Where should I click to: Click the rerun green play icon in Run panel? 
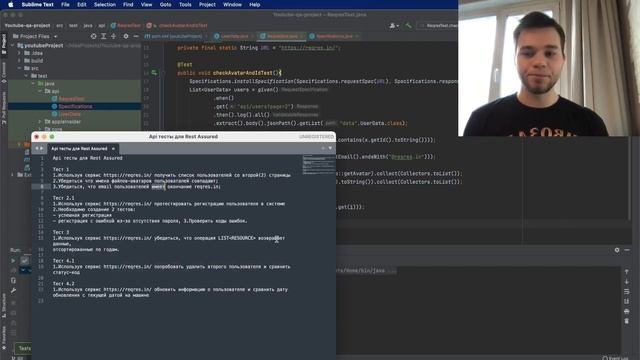13,261
